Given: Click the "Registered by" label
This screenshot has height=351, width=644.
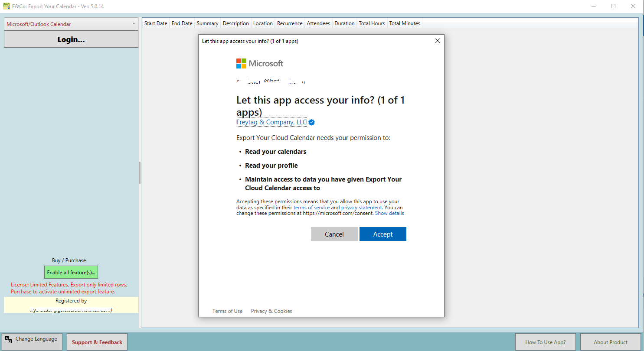Looking at the screenshot, I should point(71,301).
